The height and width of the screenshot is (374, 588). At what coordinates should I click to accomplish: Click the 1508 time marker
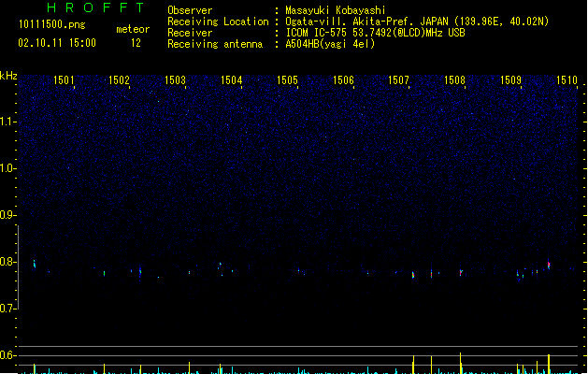[454, 80]
